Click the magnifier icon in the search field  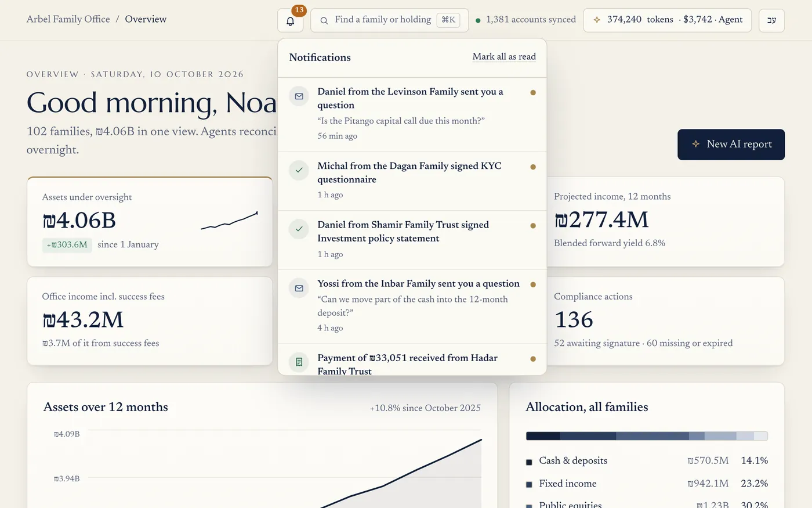(324, 20)
